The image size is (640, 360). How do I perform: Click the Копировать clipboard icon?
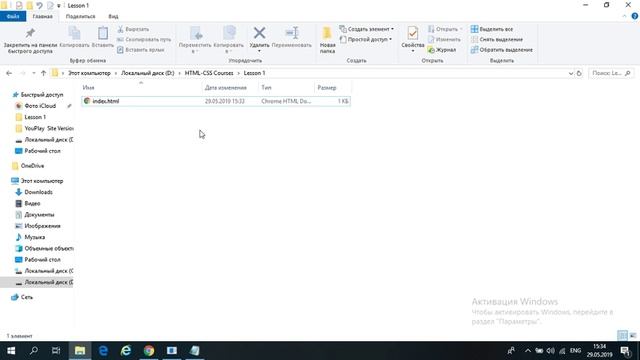[x=74, y=33]
